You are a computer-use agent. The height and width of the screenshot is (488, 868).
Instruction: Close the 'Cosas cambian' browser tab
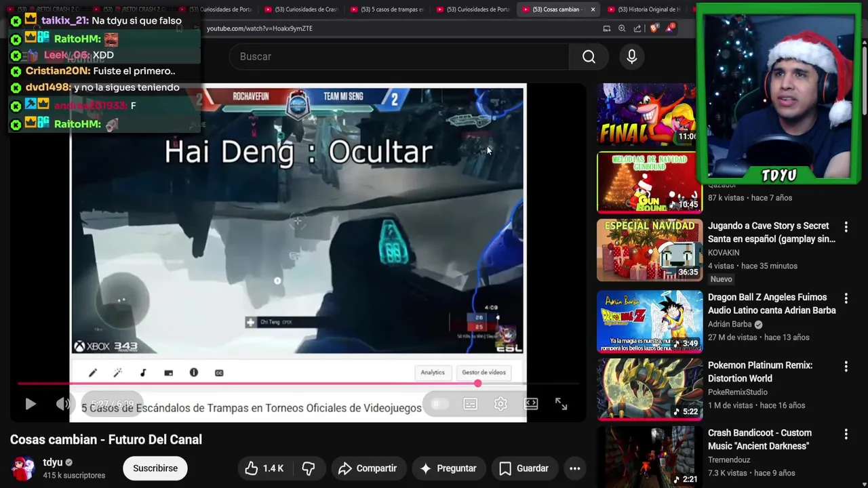point(593,9)
